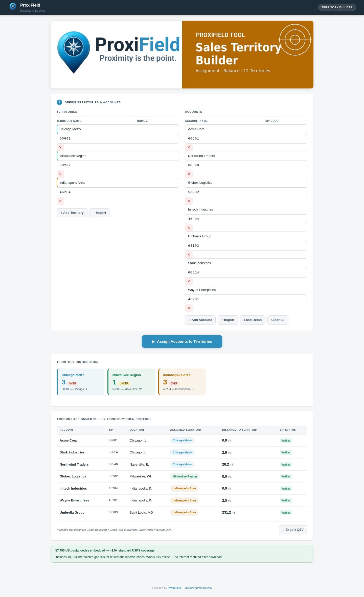364x597 pixels.
Task: Select the Chicago Metro distribution card
Action: point(80,382)
